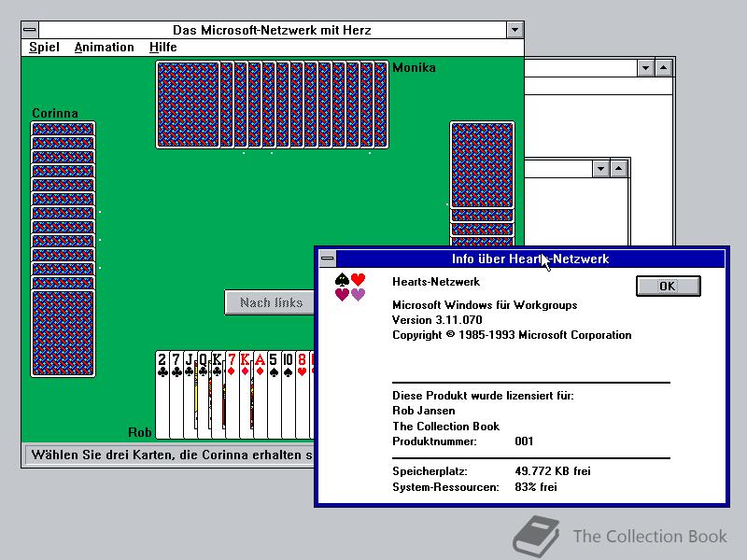747x560 pixels.
Task: Click the product number value '001'
Action: (x=524, y=441)
